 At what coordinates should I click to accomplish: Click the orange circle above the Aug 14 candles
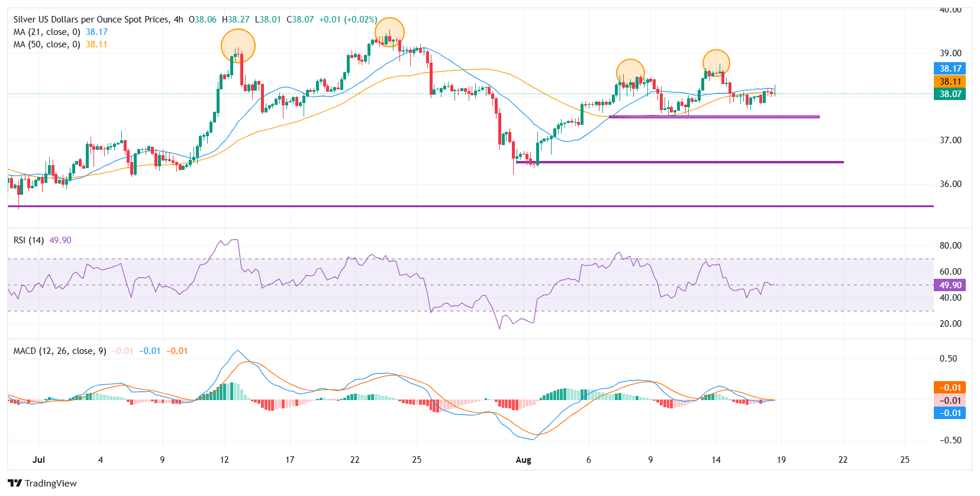716,63
